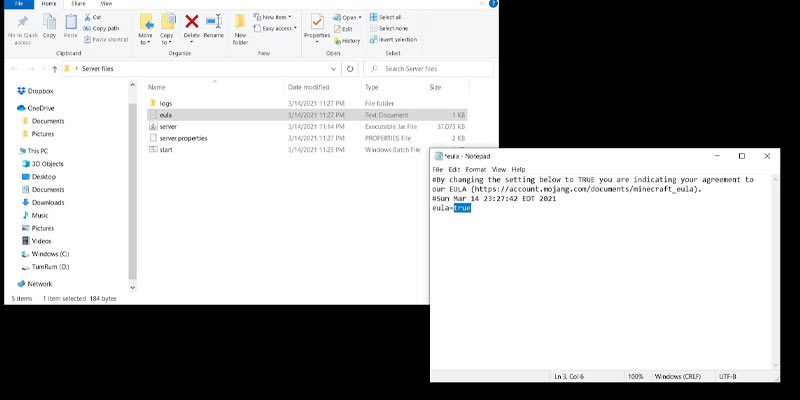Select the server.properties file
This screenshot has height=400, width=800.
[306, 138]
